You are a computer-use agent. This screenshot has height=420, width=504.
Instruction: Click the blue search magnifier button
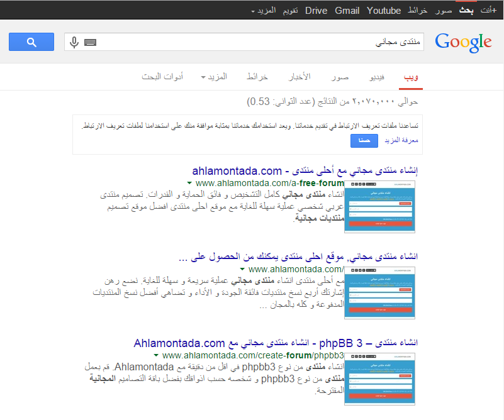(31, 41)
